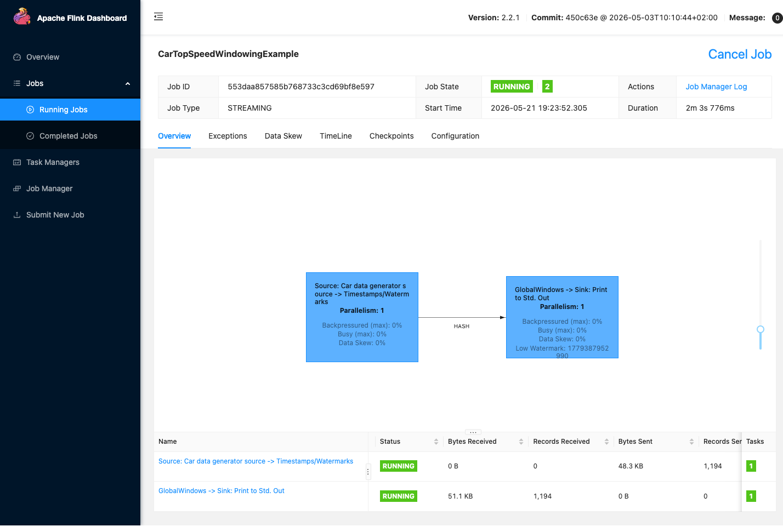Viewport: 783px width, 532px height.
Task: Click the vertical dots handle beside the Name column
Action: tap(368, 472)
